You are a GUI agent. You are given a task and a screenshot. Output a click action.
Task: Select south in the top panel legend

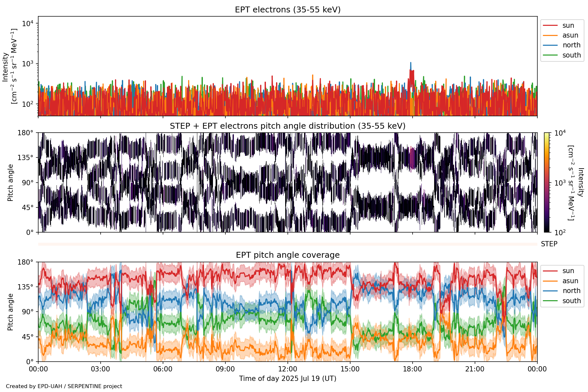tap(571, 55)
